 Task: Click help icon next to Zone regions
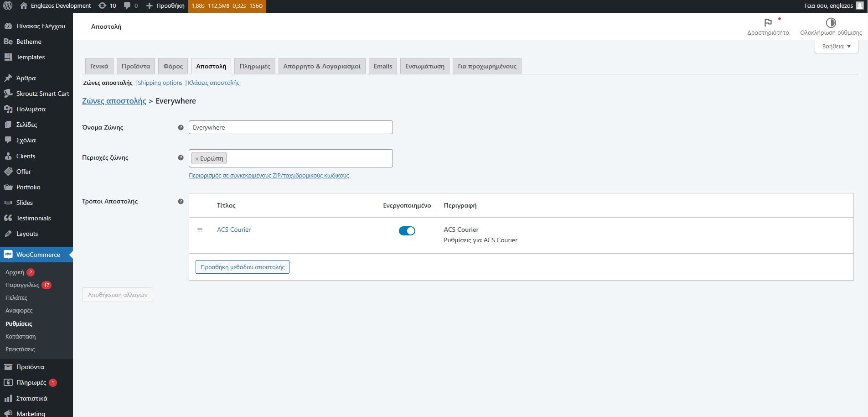[181, 158]
